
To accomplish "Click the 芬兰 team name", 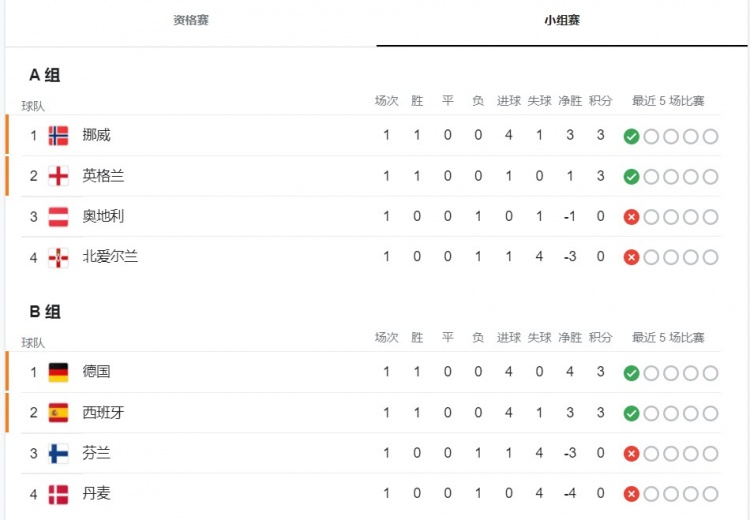I will click(96, 453).
